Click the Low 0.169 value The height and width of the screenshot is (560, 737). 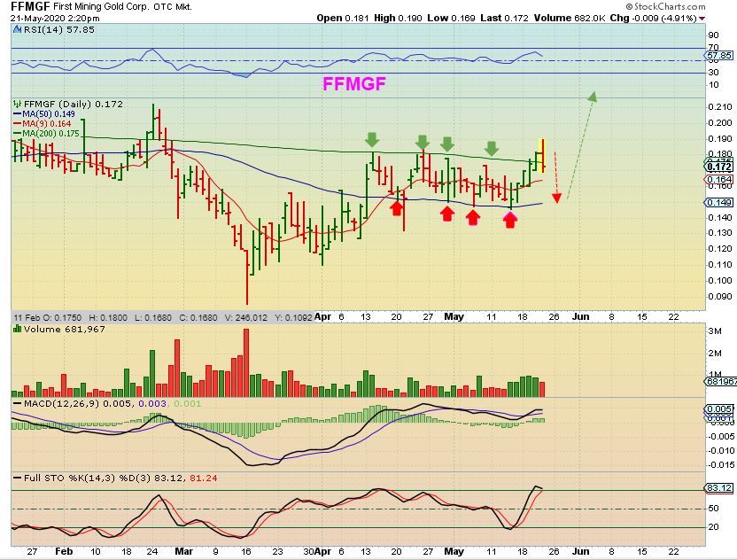pos(451,18)
